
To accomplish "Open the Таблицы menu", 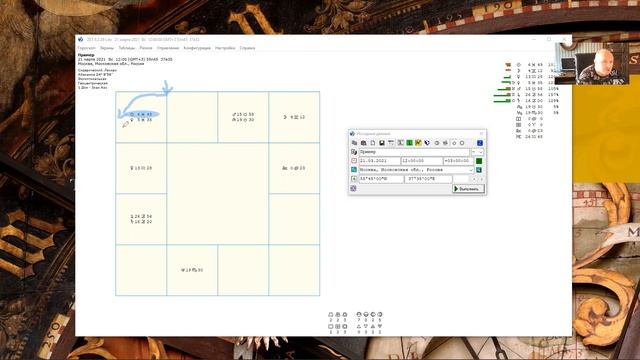I will [127, 48].
